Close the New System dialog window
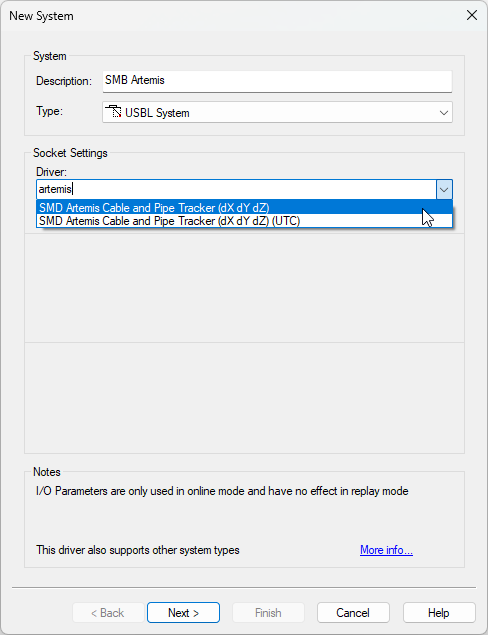Viewport: 488px width, 635px height. 472,15
